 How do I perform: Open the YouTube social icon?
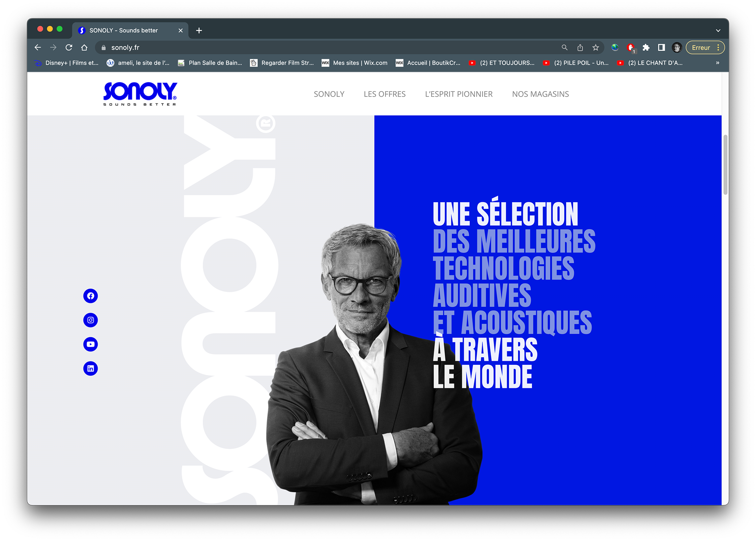tap(91, 344)
